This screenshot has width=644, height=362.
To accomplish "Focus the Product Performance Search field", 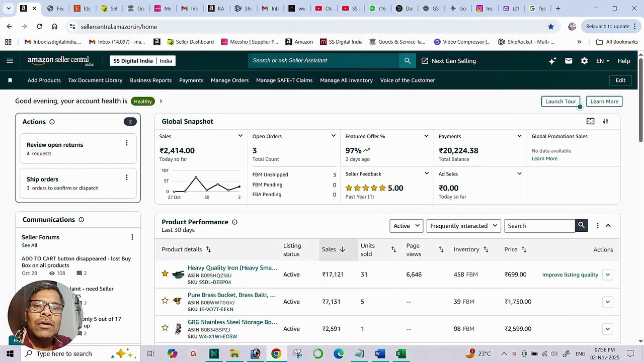I will click(x=540, y=226).
